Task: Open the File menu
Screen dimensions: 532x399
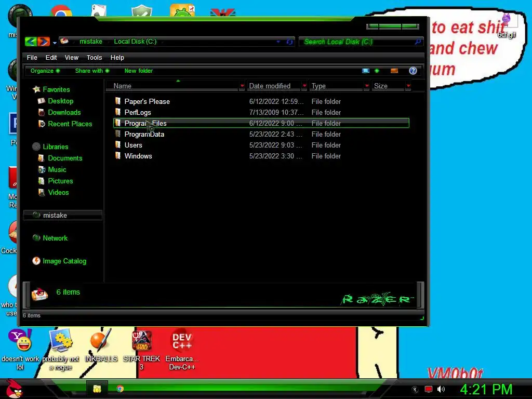Action: [x=32, y=57]
